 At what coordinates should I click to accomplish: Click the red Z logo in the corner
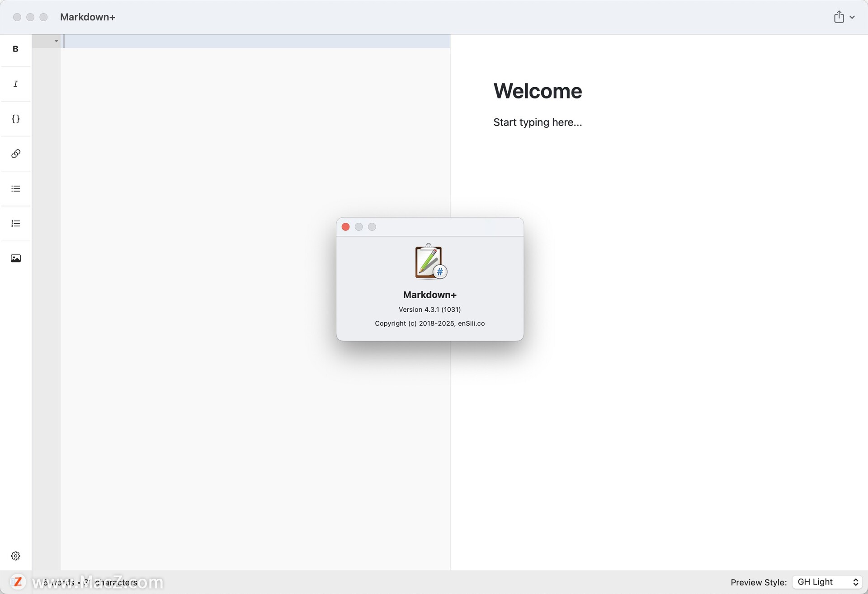pos(18,582)
